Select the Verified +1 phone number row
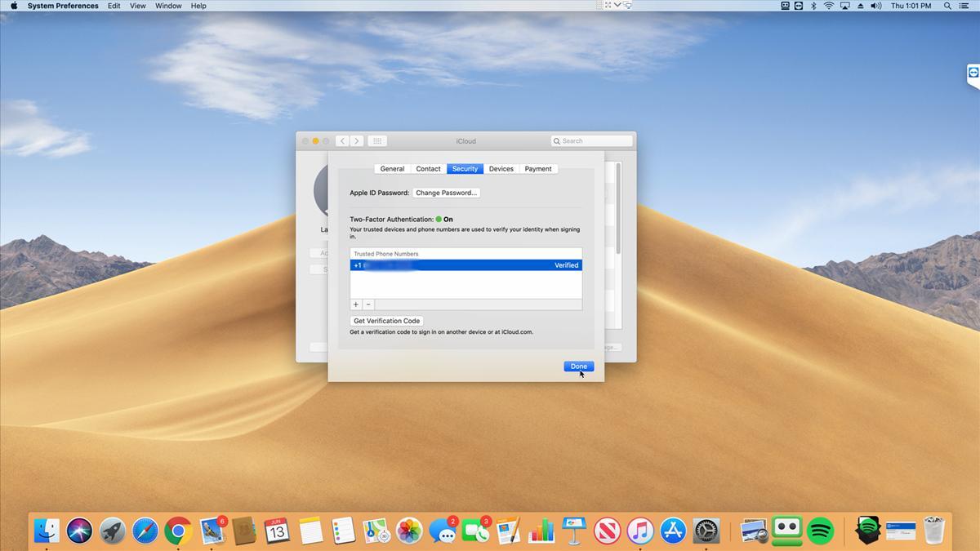 click(466, 265)
